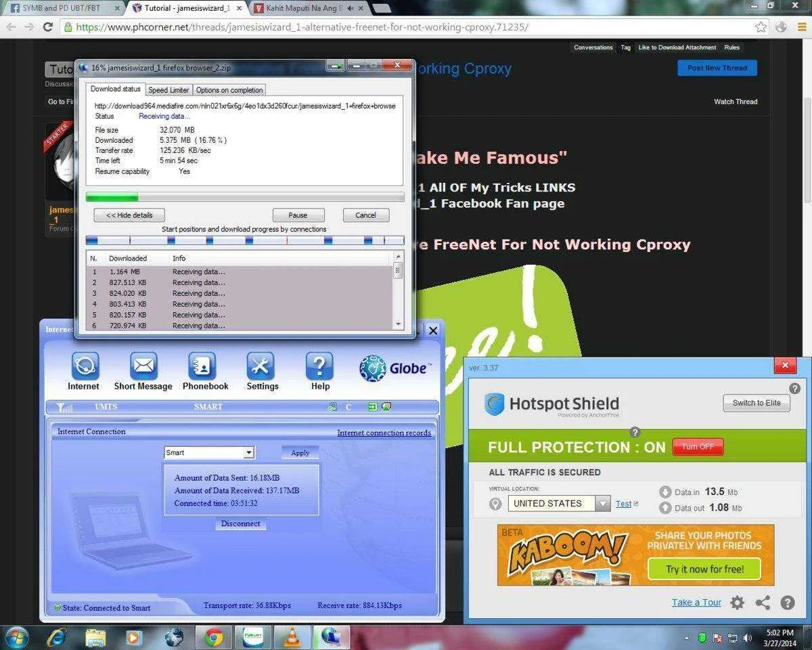The height and width of the screenshot is (650, 812).
Task: Pause the download
Action: pyautogui.click(x=298, y=215)
